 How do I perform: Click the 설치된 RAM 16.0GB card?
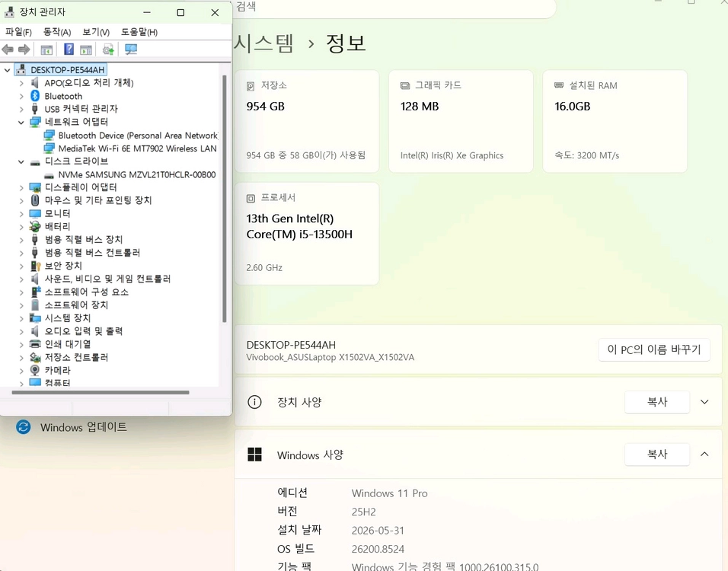[x=615, y=121]
